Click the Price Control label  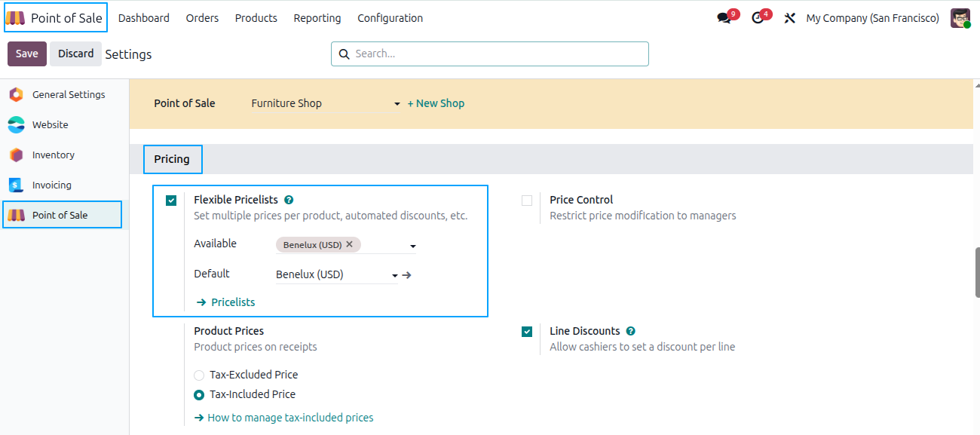click(581, 201)
